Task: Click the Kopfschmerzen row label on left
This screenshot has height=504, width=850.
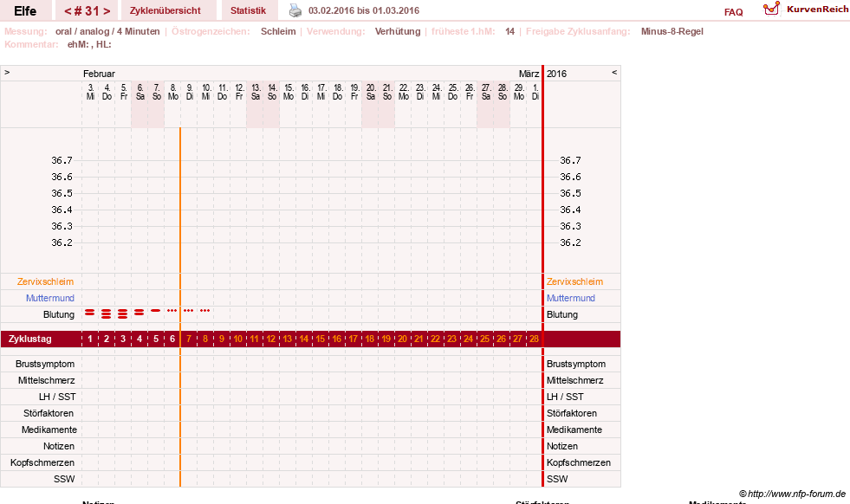Action: (x=42, y=462)
